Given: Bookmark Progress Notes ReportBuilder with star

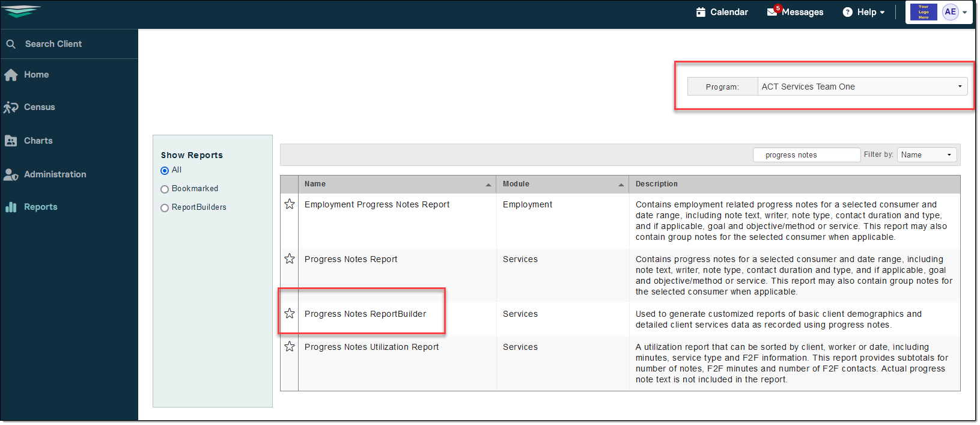Looking at the screenshot, I should [x=290, y=314].
